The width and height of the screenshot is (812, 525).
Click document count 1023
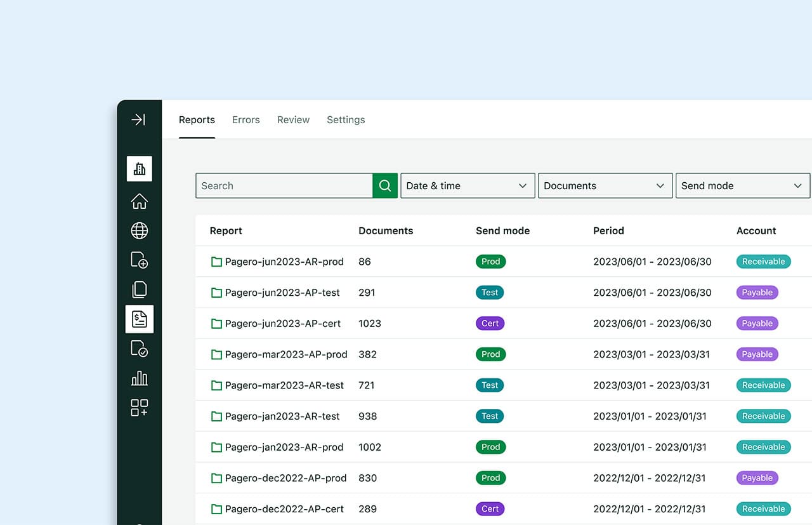tap(370, 324)
